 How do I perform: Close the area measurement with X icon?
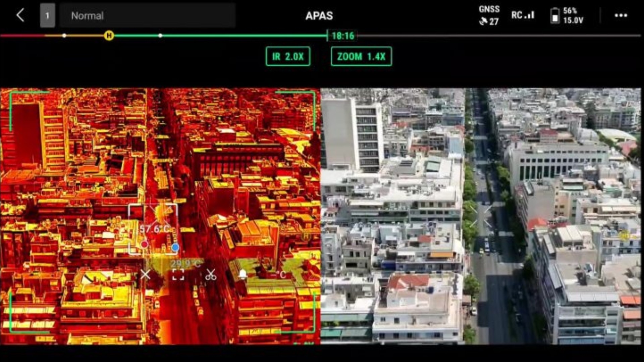(x=145, y=275)
